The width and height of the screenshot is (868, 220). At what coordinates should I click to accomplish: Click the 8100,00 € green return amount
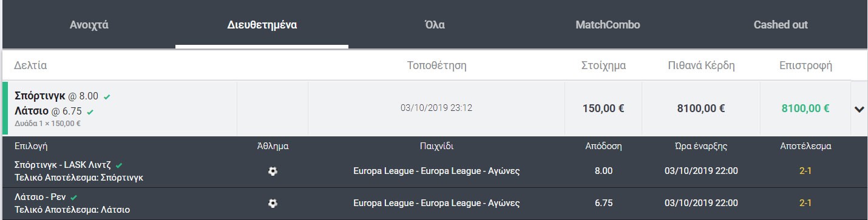(x=805, y=109)
